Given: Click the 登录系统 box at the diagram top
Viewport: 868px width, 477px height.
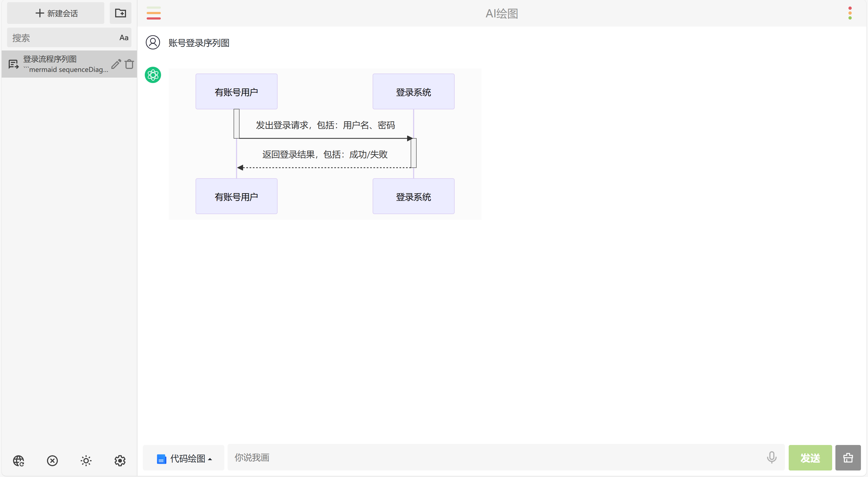Looking at the screenshot, I should pos(413,91).
